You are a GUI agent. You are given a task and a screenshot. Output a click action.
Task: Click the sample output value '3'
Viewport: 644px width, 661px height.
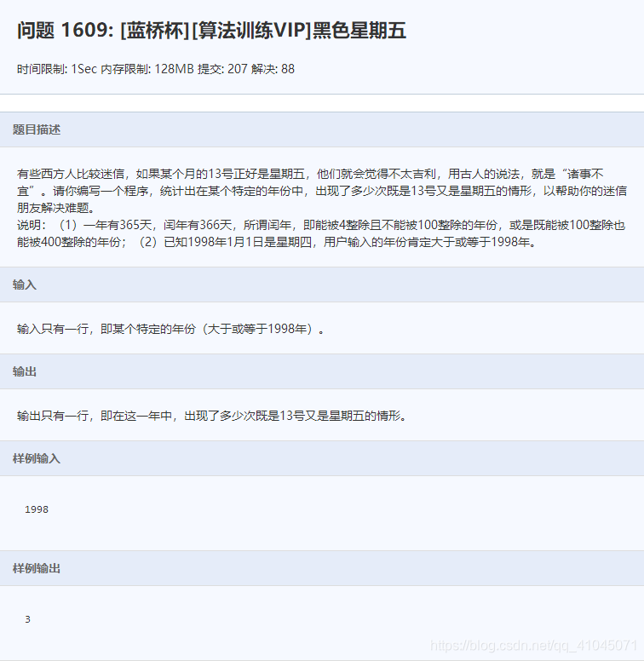click(x=28, y=619)
